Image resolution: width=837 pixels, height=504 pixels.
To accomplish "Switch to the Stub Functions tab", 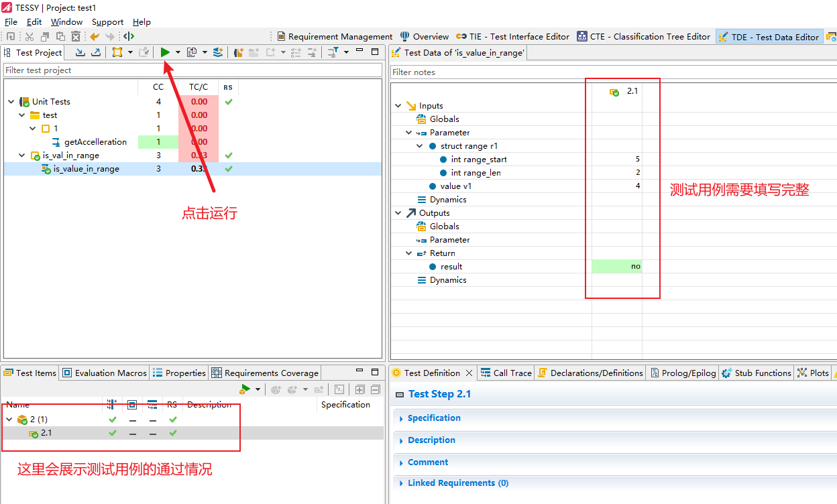I will tap(757, 373).
